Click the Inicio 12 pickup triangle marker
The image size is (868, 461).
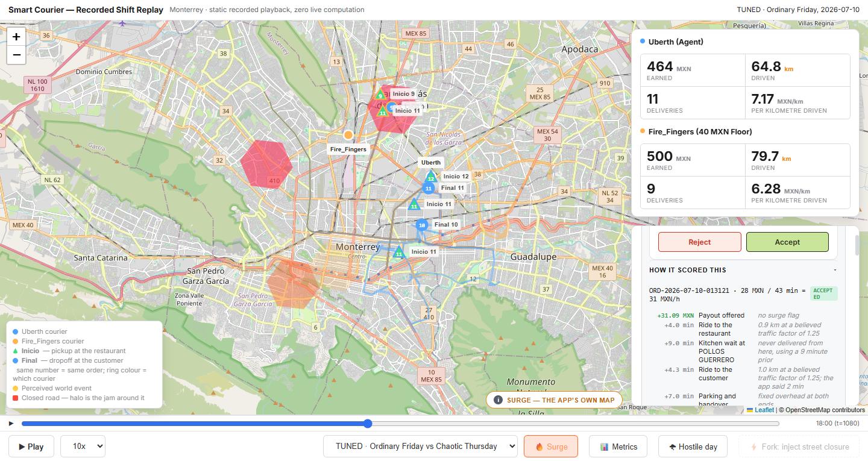(430, 177)
